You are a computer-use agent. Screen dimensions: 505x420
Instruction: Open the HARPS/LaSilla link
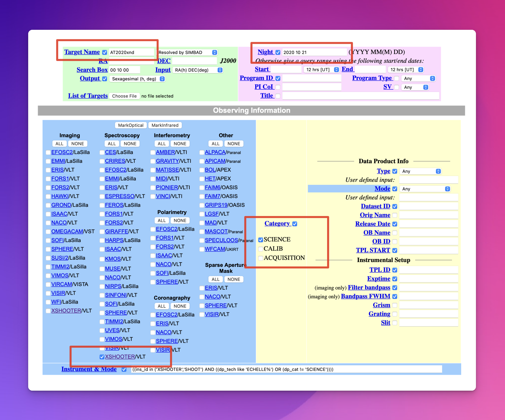coord(114,240)
